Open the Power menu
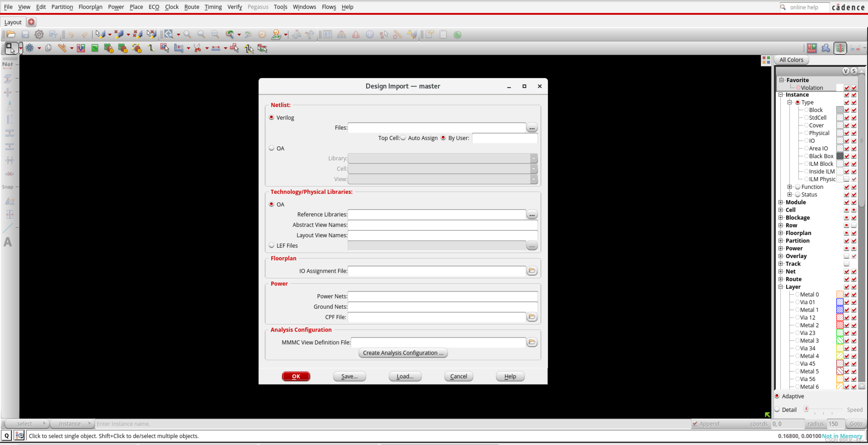 [x=116, y=7]
